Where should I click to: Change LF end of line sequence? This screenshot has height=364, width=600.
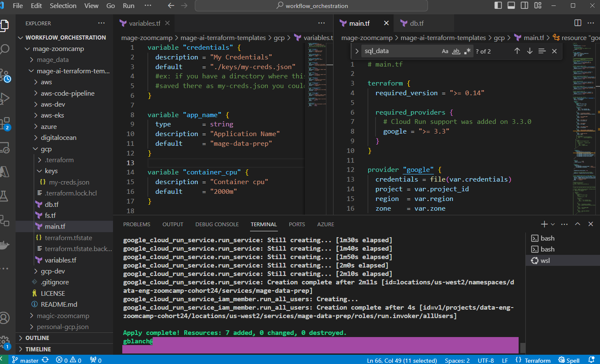tap(505, 360)
